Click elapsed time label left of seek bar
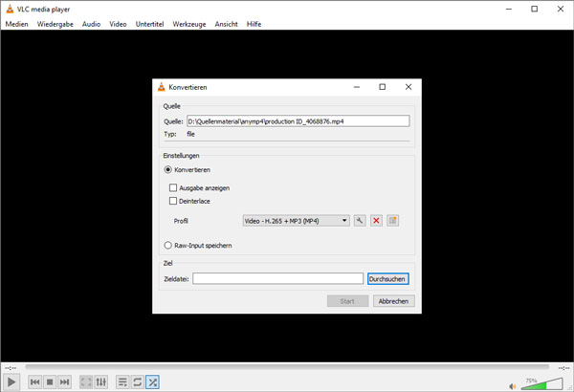Screen dimensions: 574x392 pyautogui.click(x=11, y=367)
